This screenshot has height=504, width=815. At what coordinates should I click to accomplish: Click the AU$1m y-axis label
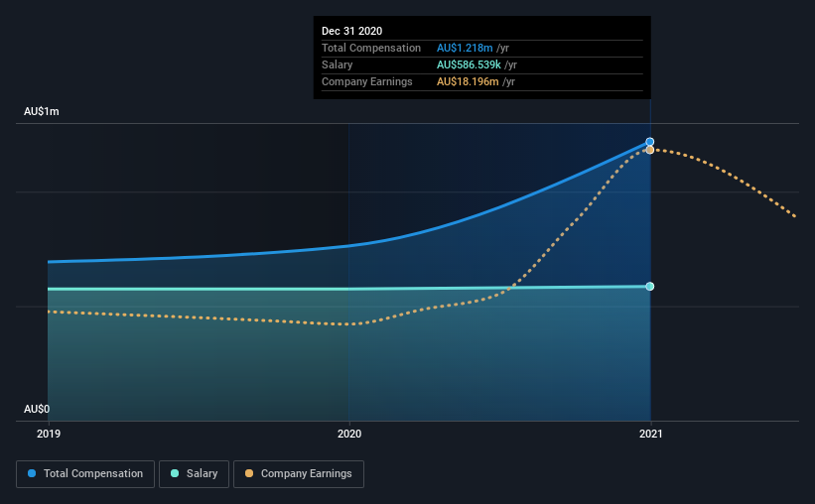tap(42, 112)
